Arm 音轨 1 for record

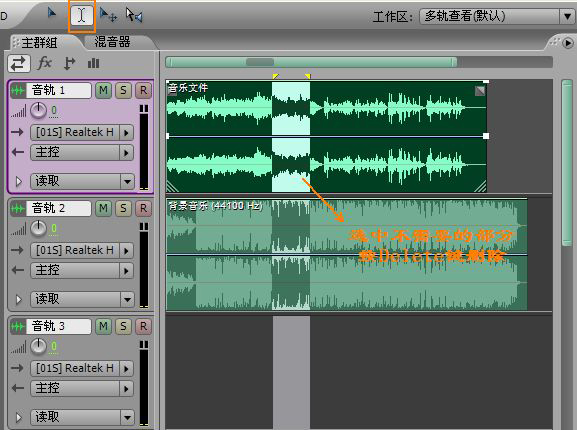click(x=143, y=90)
